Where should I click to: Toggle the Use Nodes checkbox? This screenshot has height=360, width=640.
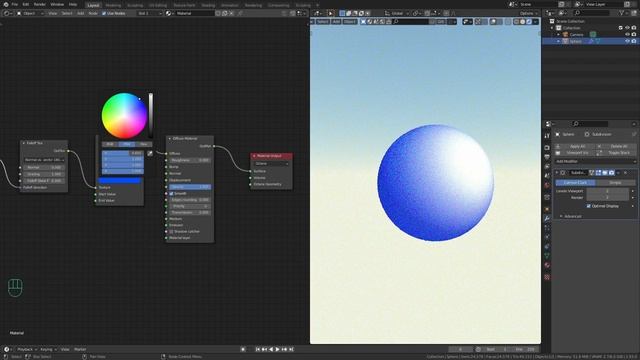coord(104,13)
